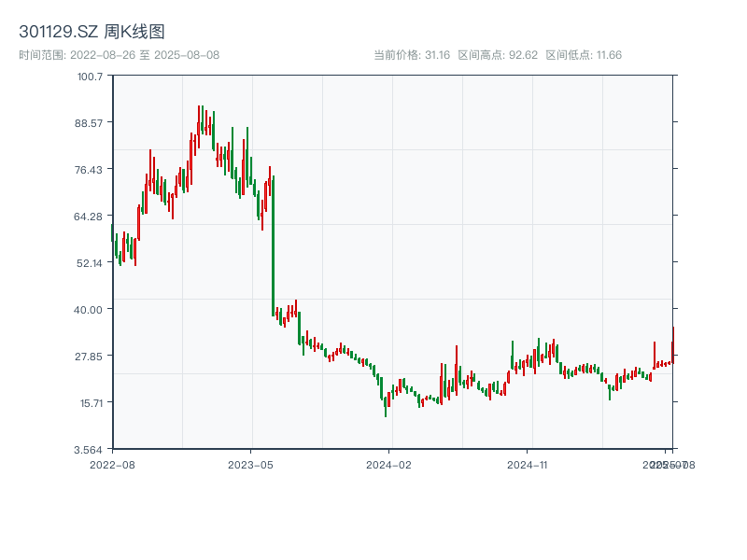Select the 2024-11 x-axis date label

[x=528, y=464]
